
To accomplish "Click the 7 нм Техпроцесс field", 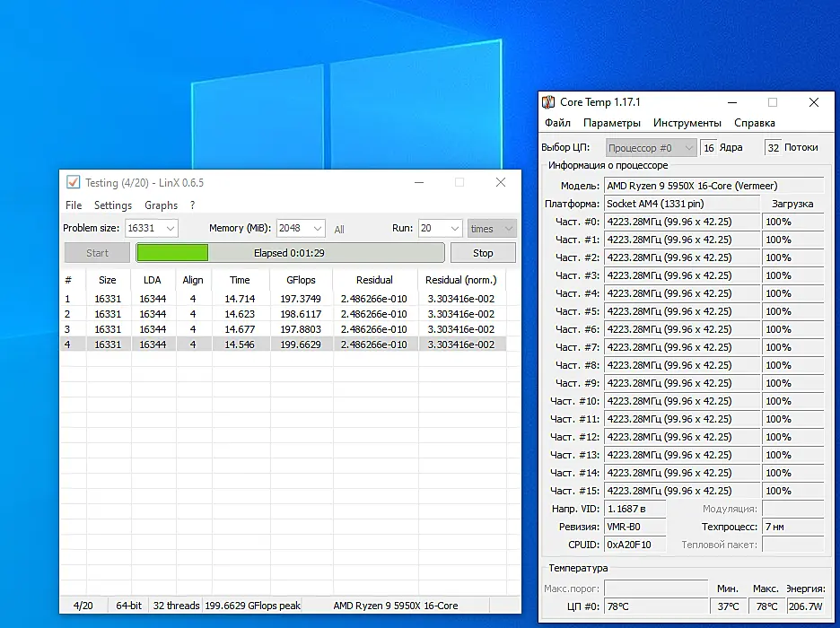I will (x=792, y=527).
